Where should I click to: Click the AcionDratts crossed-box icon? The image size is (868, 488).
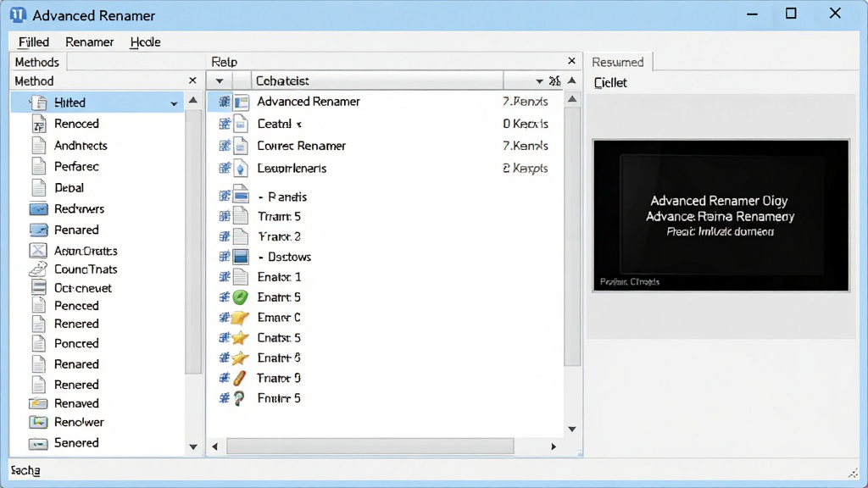(38, 251)
